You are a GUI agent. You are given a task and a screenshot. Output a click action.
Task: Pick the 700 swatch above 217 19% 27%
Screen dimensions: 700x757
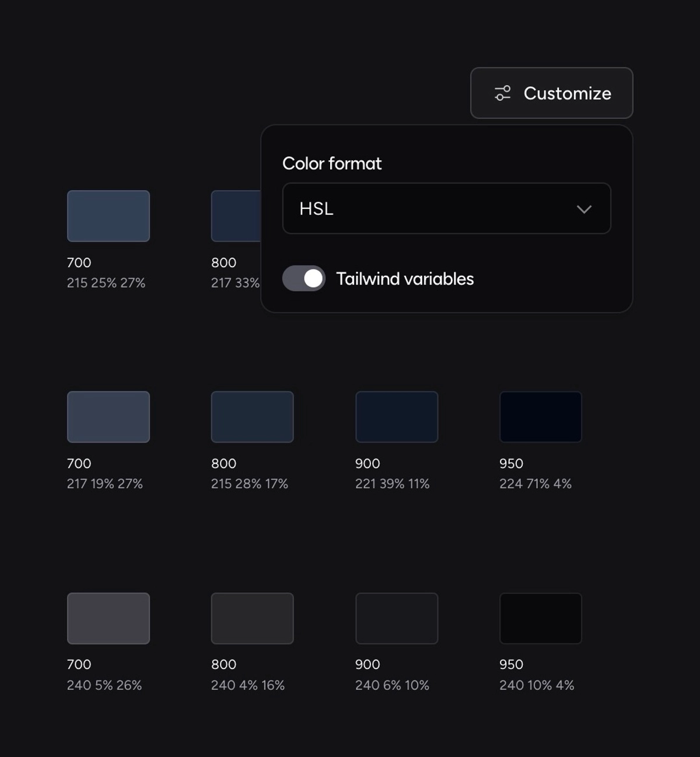pos(108,417)
